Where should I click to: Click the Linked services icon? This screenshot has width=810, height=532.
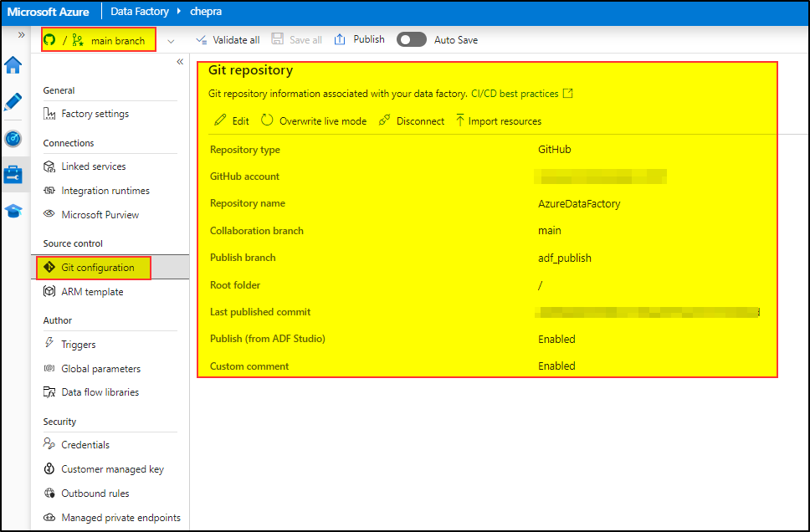[x=49, y=166]
